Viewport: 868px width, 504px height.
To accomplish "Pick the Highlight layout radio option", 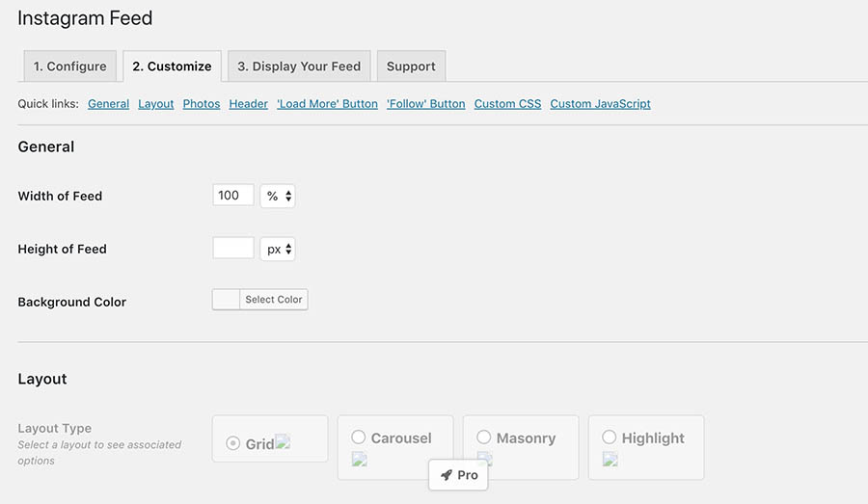I will coord(610,438).
